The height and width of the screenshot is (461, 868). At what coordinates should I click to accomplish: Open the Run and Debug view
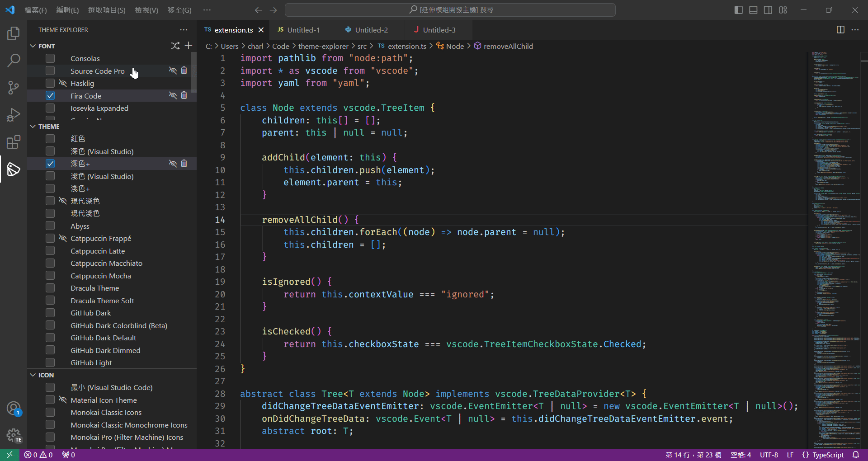[14, 115]
